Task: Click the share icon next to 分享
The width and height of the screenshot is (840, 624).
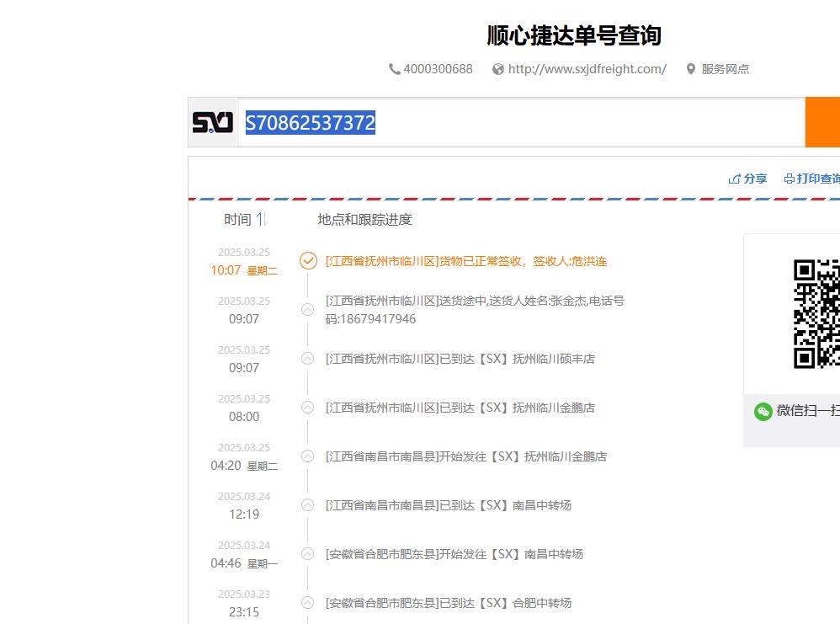Action: click(734, 179)
